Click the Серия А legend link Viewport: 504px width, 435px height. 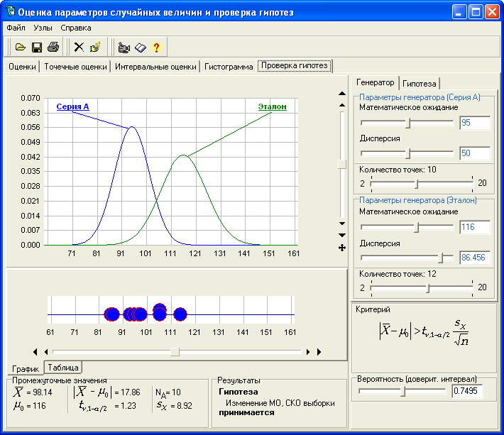[x=72, y=106]
